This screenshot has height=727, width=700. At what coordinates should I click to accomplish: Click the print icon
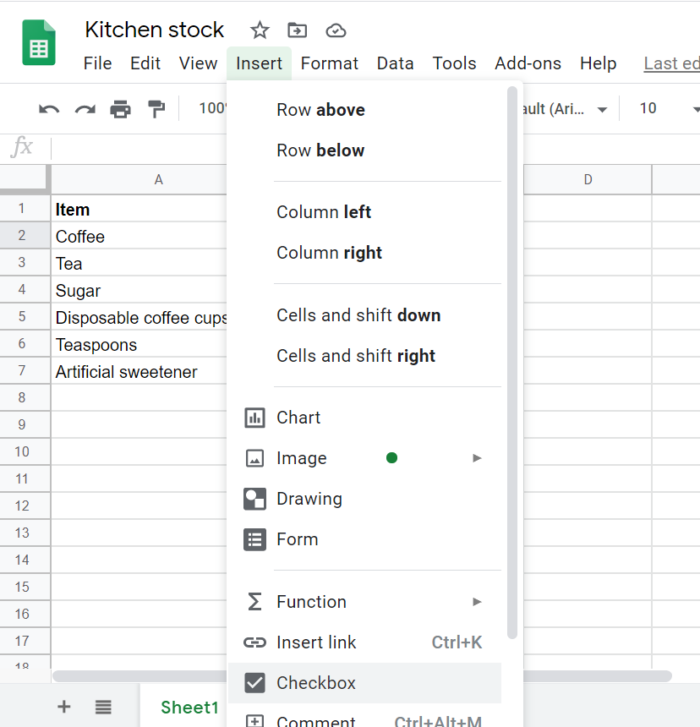(x=120, y=109)
